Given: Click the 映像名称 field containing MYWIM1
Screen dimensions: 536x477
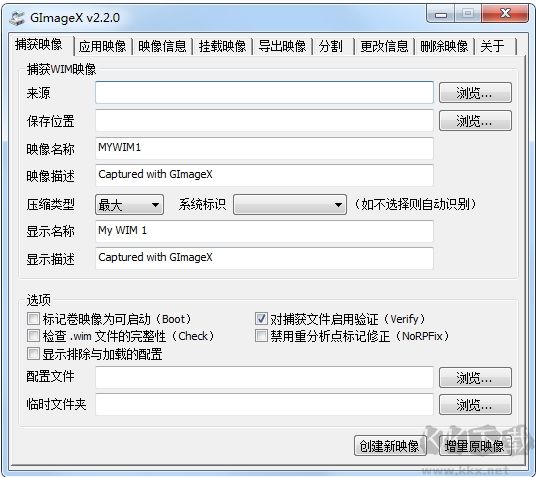Looking at the screenshot, I should [x=264, y=148].
